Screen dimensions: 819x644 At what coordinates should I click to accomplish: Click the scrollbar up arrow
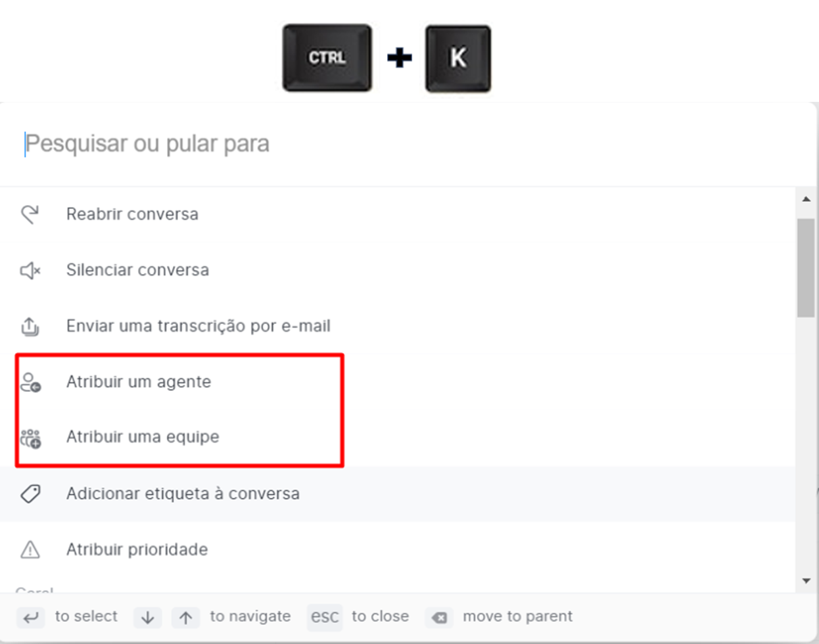tap(807, 199)
